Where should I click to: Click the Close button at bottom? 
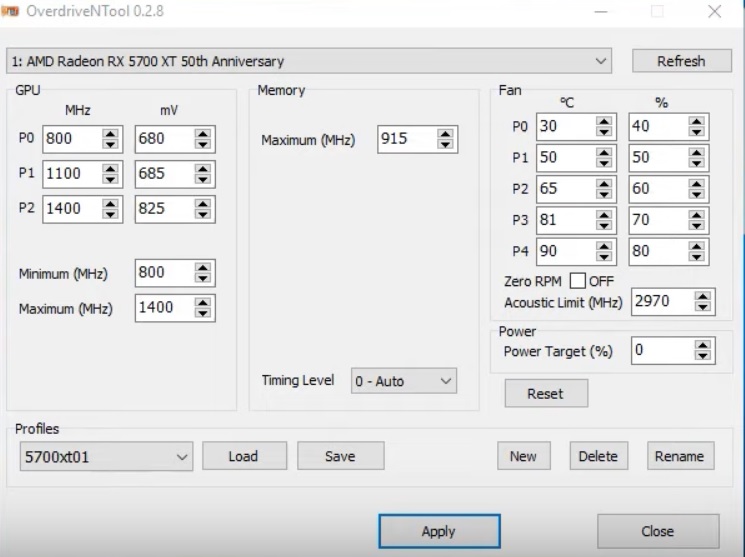pyautogui.click(x=658, y=531)
